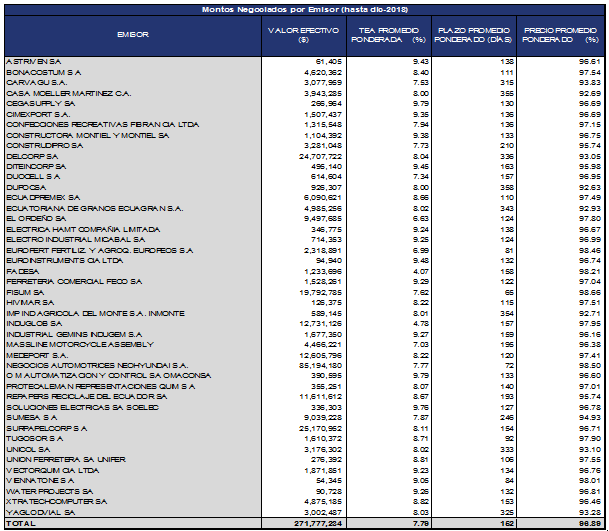Select the YAGLODVIAL SA cell
This screenshot has width=609, height=531.
point(40,513)
